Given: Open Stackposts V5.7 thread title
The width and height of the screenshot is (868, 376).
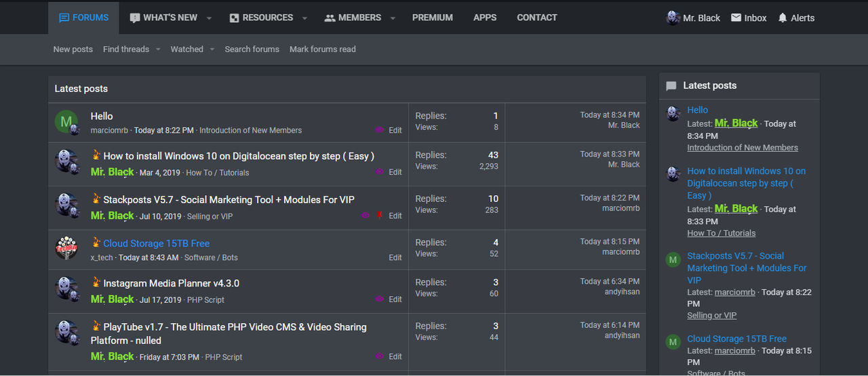Looking at the screenshot, I should click(229, 200).
